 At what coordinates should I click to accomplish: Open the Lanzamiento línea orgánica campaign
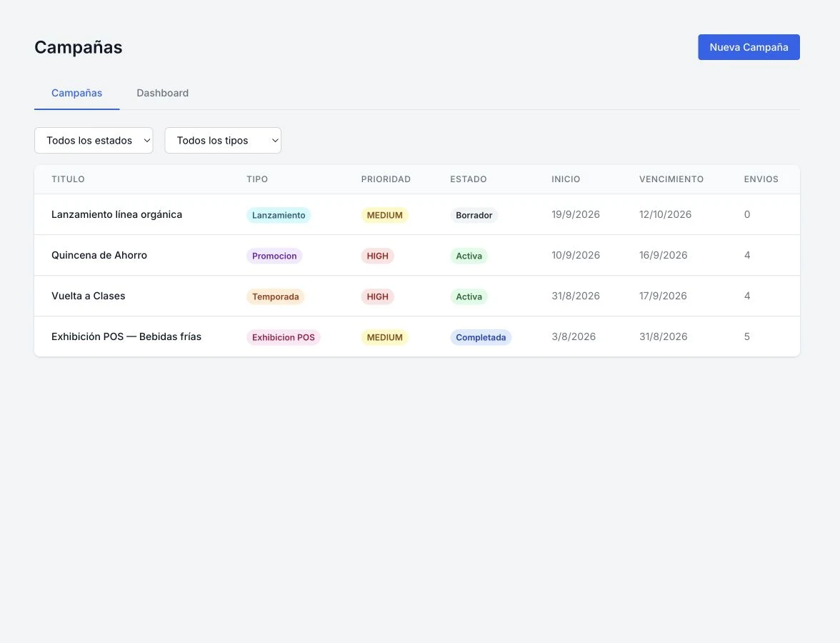pyautogui.click(x=117, y=214)
